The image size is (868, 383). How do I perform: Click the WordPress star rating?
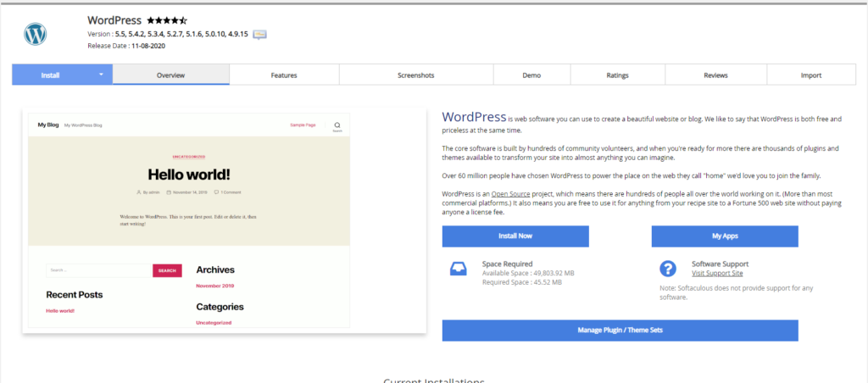click(167, 20)
